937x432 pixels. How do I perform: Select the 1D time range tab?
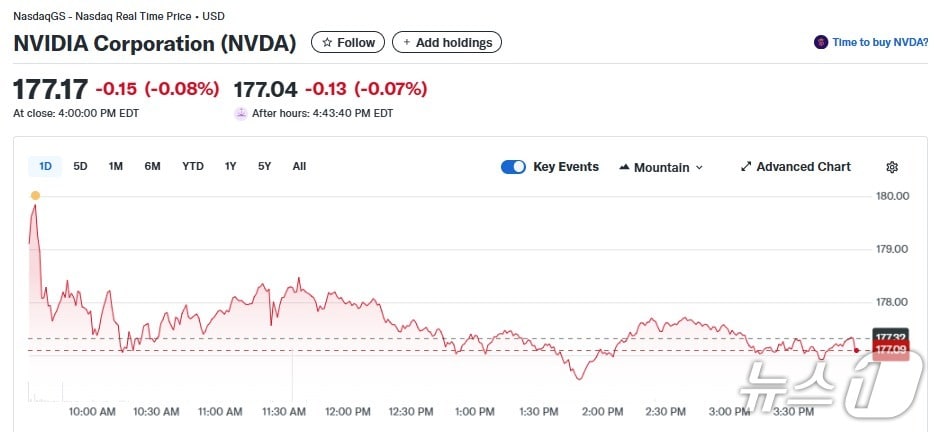click(45, 166)
